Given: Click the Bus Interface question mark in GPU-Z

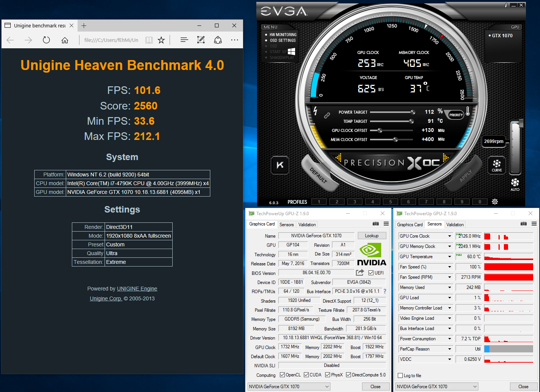Looking at the screenshot, I should point(385,291).
